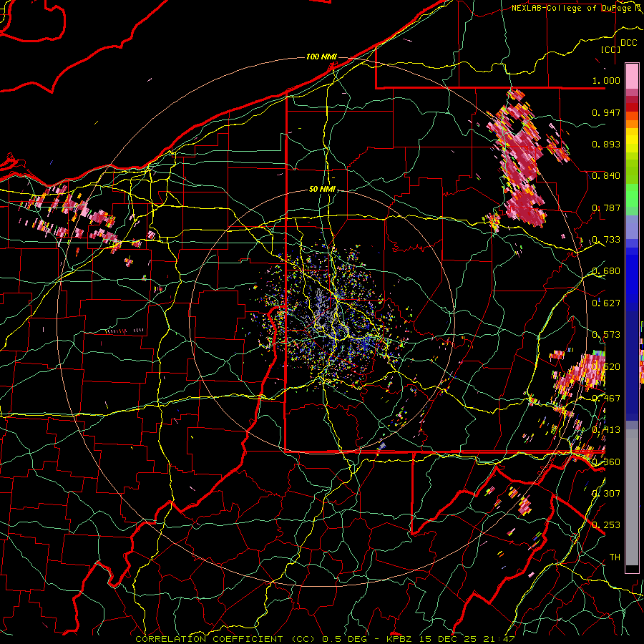Click the 0.680 scale value
This screenshot has height=644, width=644.
[606, 271]
